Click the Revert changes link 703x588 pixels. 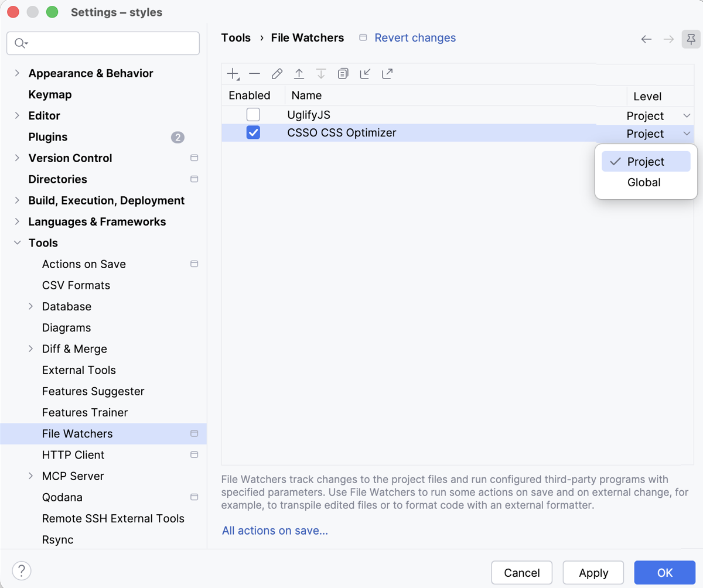pyautogui.click(x=415, y=37)
